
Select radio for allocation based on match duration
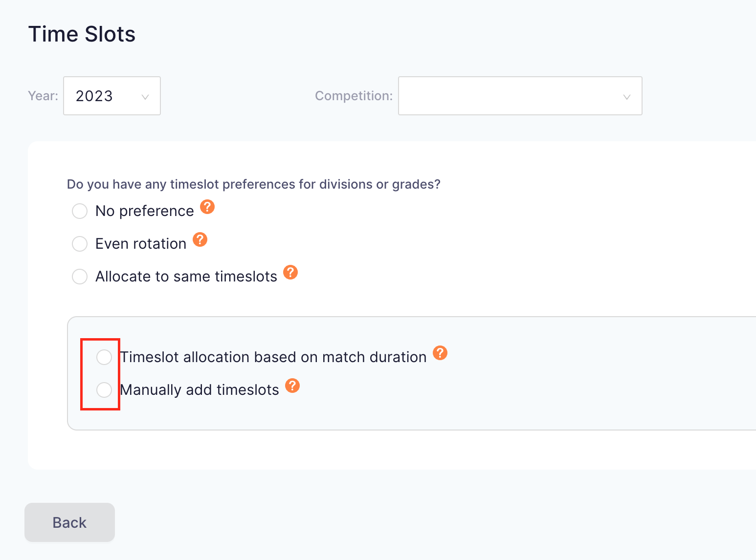point(104,357)
